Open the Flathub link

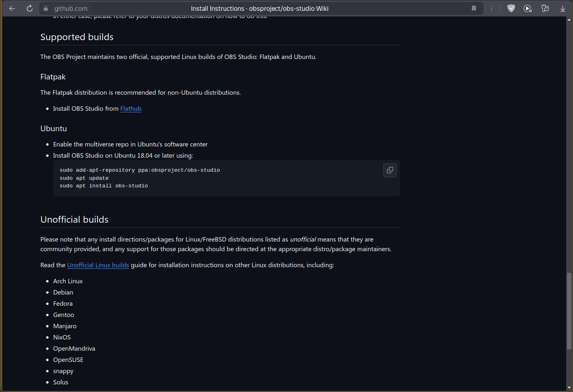coord(130,108)
